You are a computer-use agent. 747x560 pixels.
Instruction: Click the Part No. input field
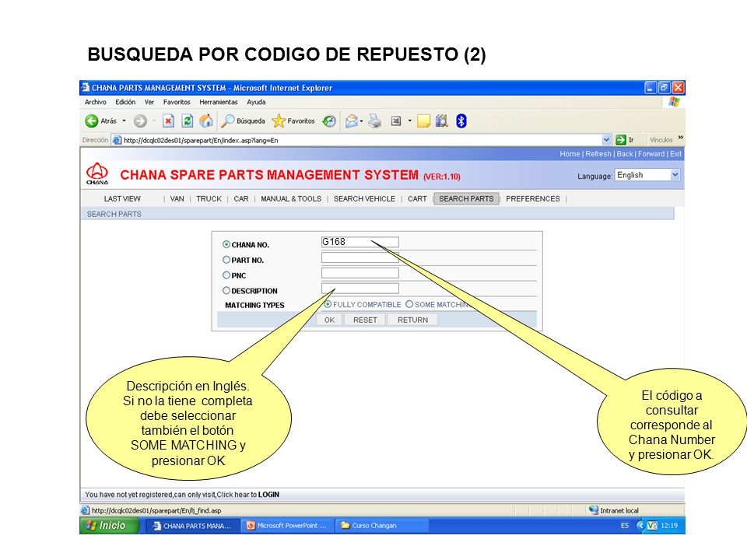tap(360, 257)
